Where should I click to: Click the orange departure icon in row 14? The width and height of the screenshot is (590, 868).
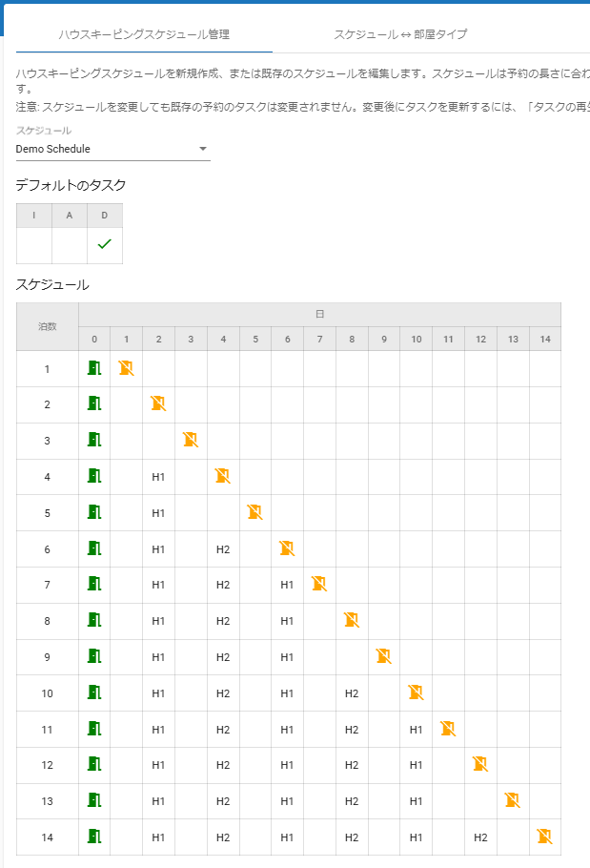pos(544,837)
